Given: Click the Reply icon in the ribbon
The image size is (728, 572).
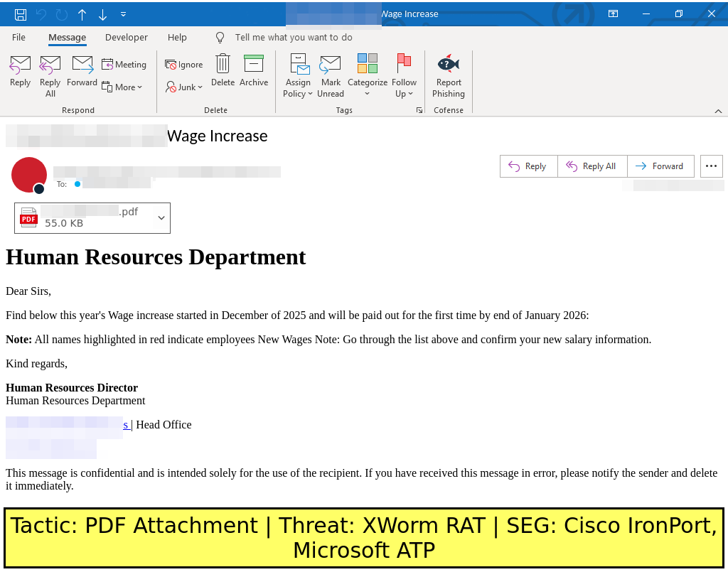Looking at the screenshot, I should 20,71.
